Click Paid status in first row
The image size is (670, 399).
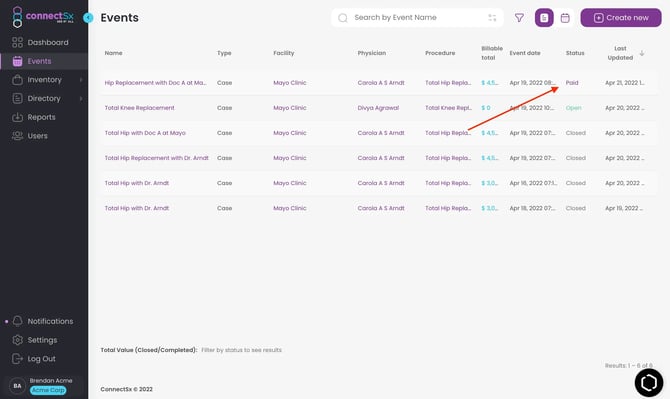572,82
